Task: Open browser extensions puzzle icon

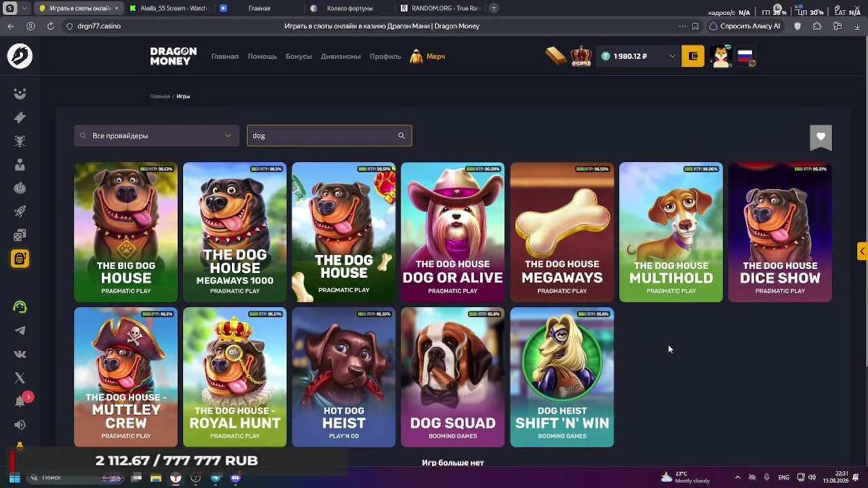Action: tap(817, 26)
